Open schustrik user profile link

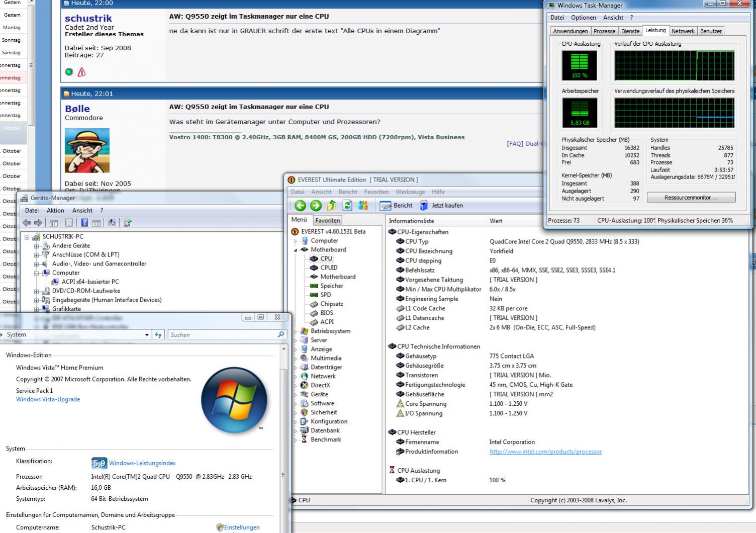[88, 18]
